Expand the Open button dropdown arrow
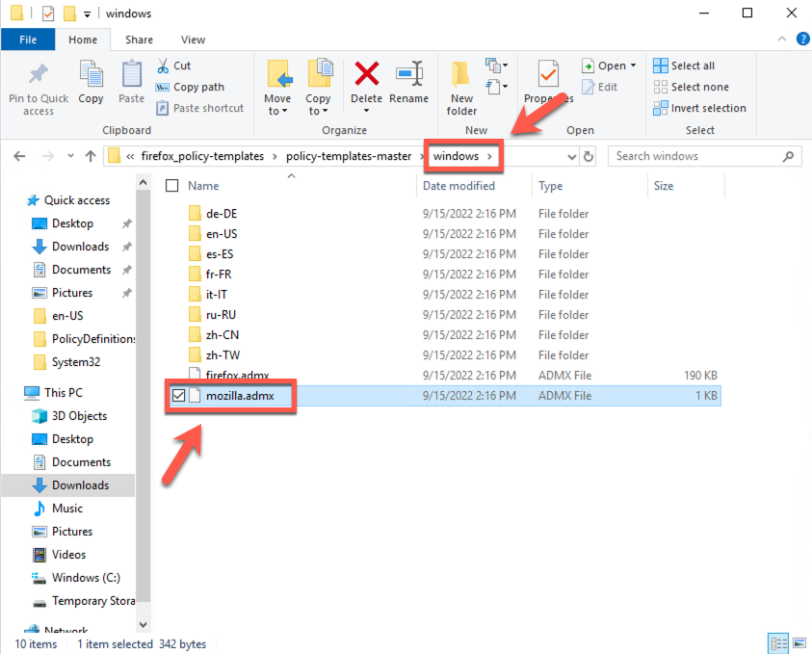This screenshot has height=654, width=812. tap(634, 65)
